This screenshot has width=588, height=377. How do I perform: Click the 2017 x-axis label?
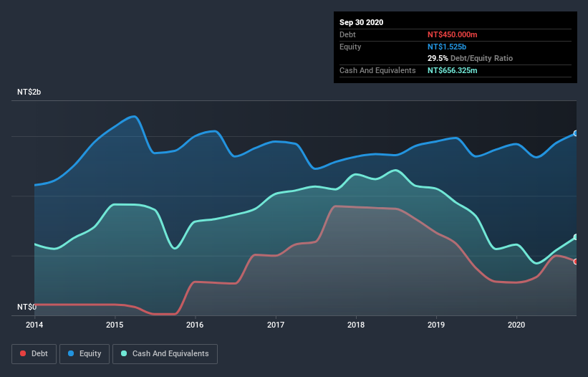coord(276,325)
